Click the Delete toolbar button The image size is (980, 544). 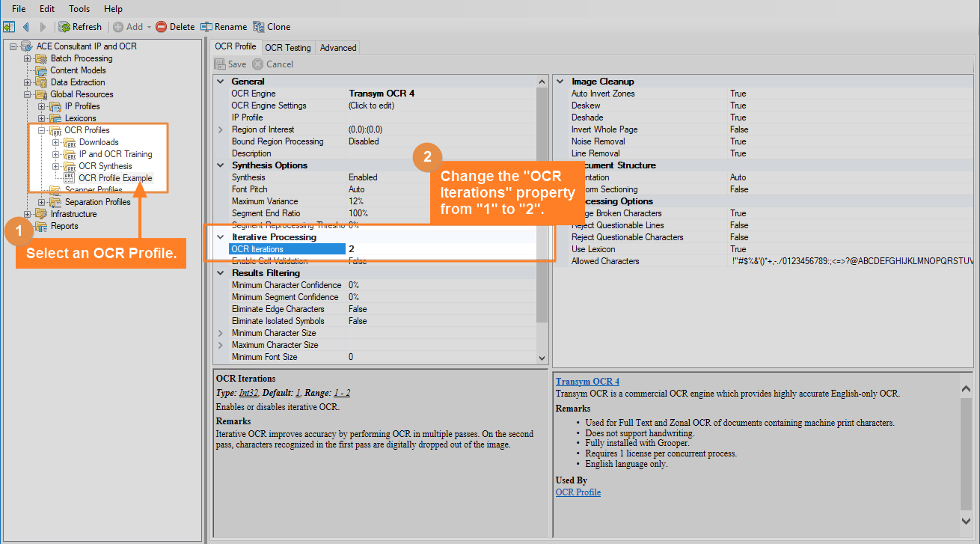(x=175, y=27)
